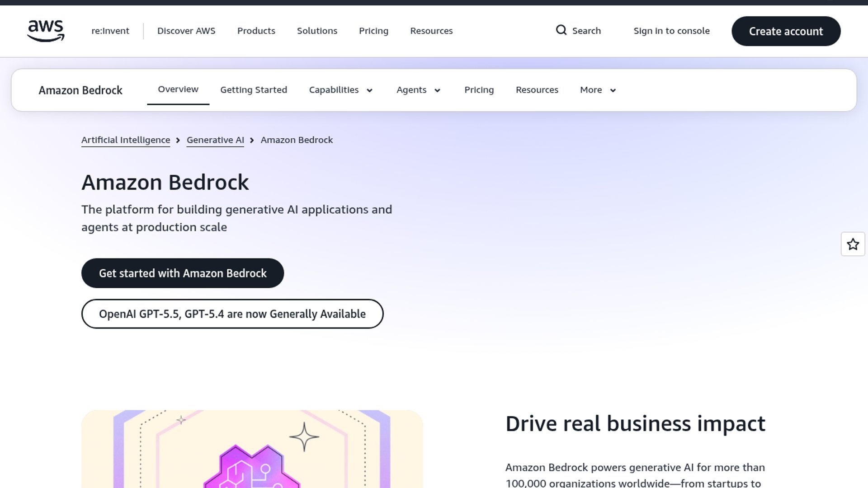
Task: Click OpenAI GPT-5.5 Generally Available announcement button
Action: pos(232,314)
